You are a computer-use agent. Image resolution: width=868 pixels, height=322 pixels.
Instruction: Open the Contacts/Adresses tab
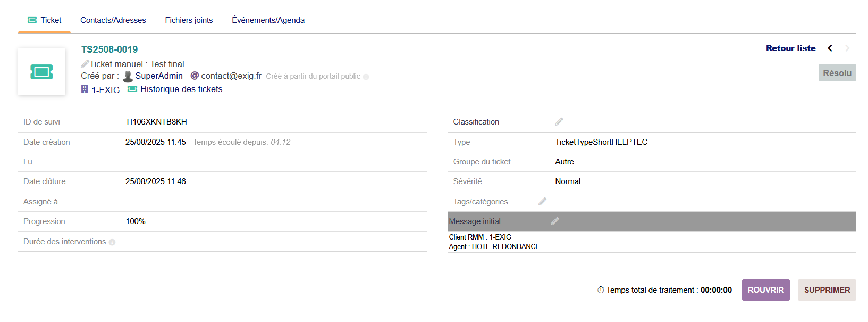pos(113,20)
